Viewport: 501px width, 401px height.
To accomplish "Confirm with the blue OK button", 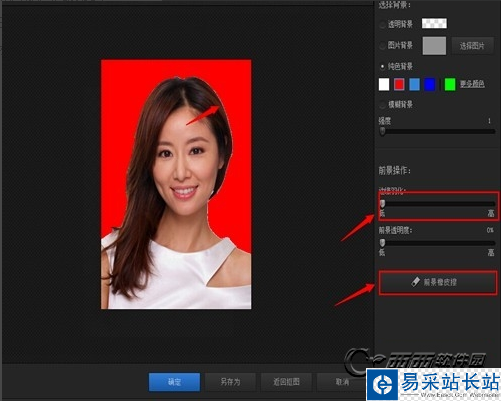I will [174, 382].
